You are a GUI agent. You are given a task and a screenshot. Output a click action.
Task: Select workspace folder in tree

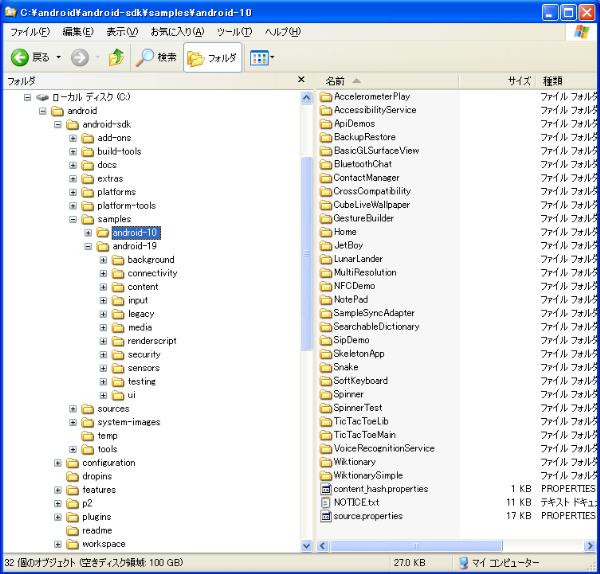point(104,544)
